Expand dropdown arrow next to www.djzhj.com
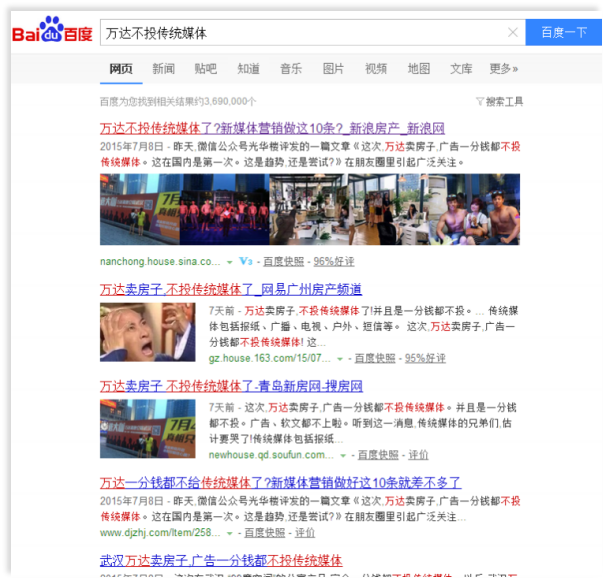The height and width of the screenshot is (581, 605). pos(230,534)
